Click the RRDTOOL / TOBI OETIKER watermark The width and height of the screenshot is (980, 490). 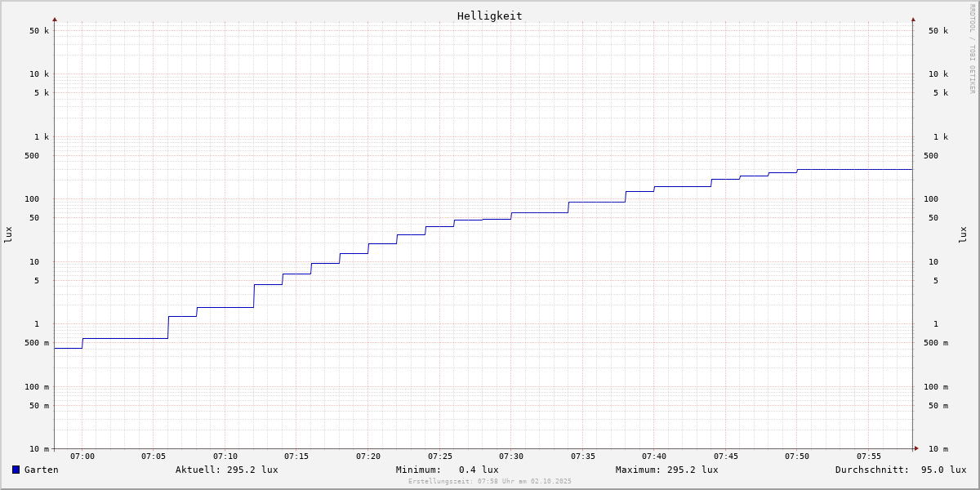point(972,48)
